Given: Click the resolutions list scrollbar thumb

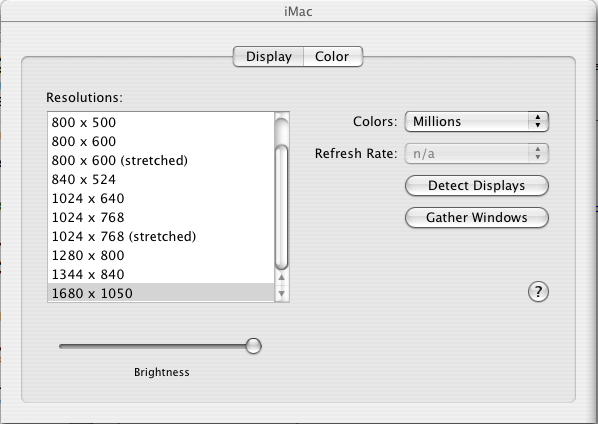Looking at the screenshot, I should pyautogui.click(x=281, y=207).
